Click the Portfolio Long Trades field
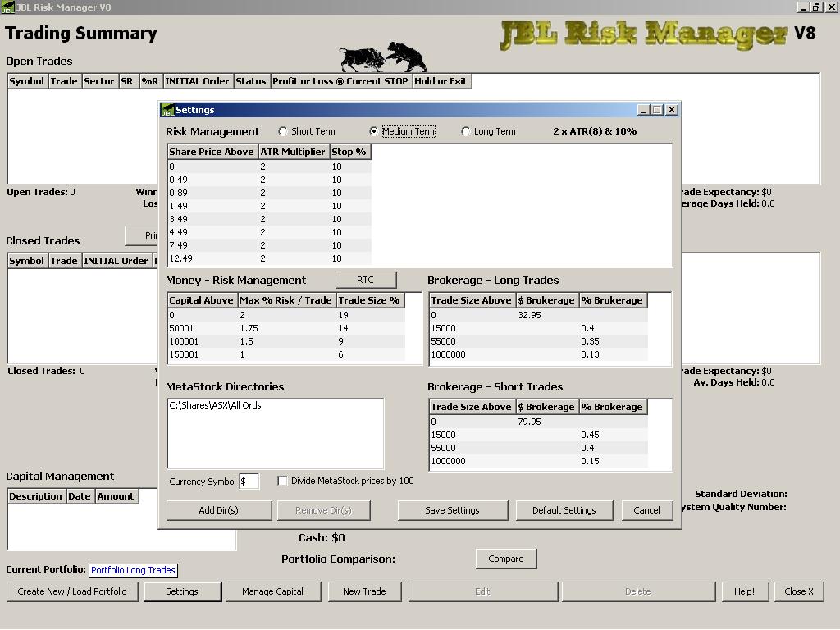The image size is (840, 630). (133, 571)
